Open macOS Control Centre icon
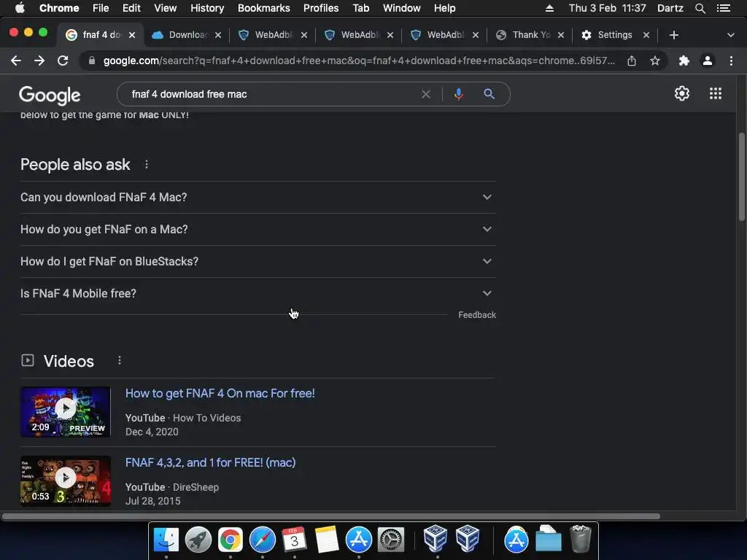Image resolution: width=747 pixels, height=560 pixels. click(x=723, y=8)
